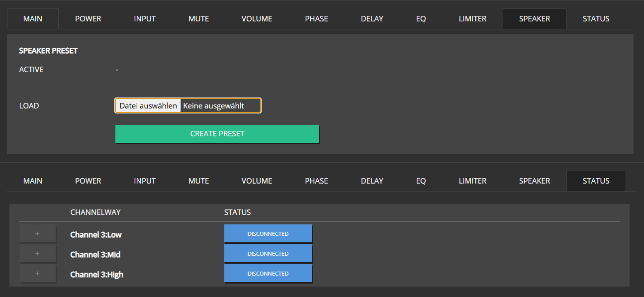The image size is (644, 297).
Task: Expand the Channel 3:Low row
Action: click(x=37, y=234)
